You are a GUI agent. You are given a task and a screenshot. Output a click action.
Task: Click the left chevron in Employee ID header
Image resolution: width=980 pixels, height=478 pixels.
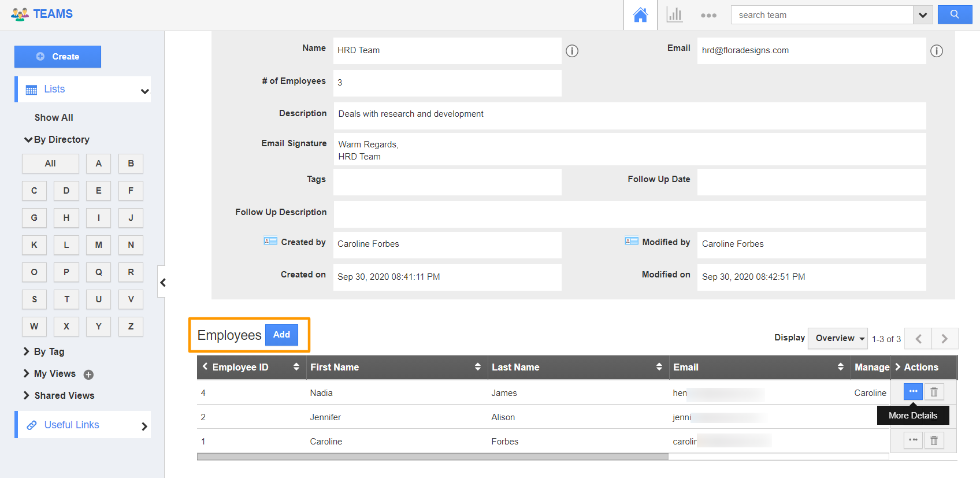(x=205, y=366)
